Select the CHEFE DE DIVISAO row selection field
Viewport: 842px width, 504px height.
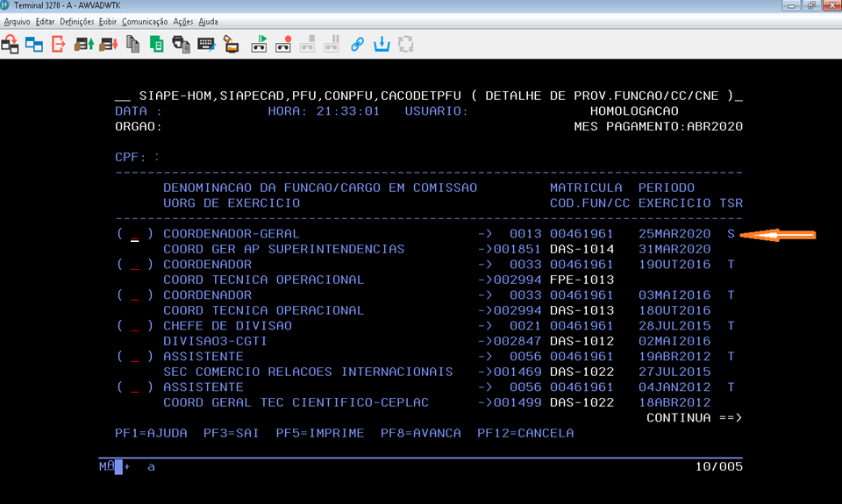click(x=134, y=326)
